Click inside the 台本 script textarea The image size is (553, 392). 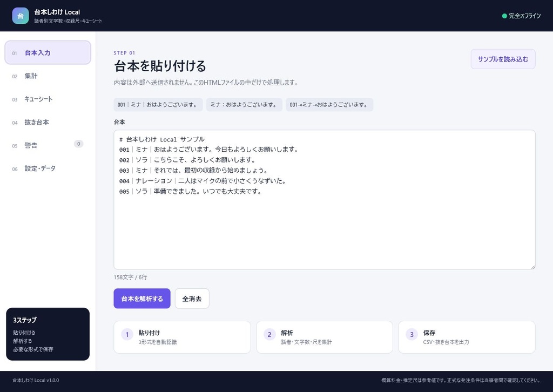point(325,200)
